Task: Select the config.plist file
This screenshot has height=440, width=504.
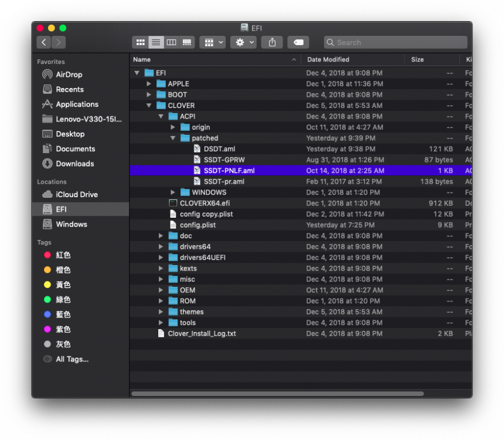Action: coord(301,225)
